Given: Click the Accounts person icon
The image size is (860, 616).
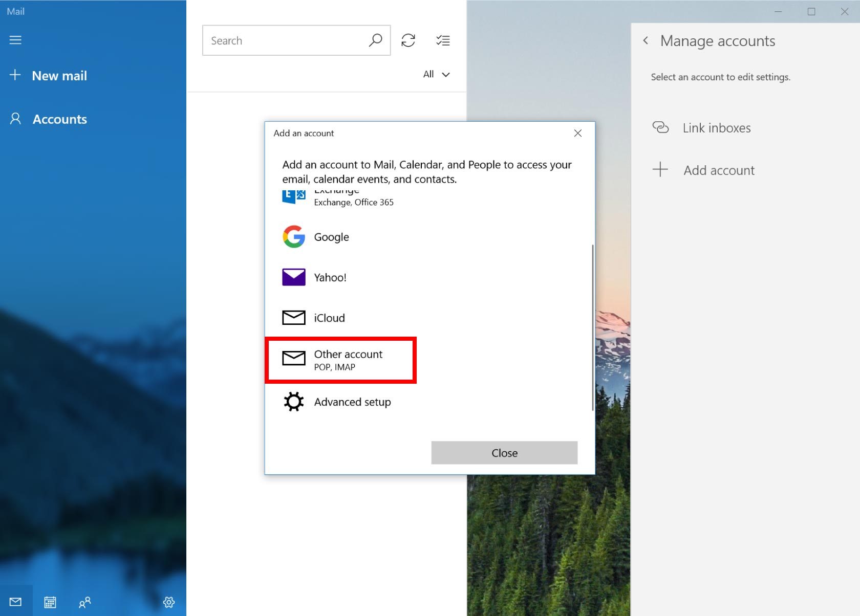Looking at the screenshot, I should click(16, 119).
